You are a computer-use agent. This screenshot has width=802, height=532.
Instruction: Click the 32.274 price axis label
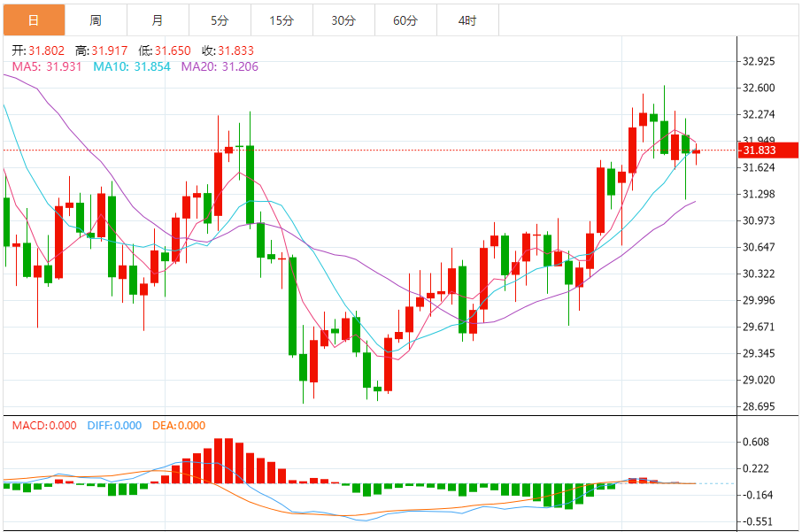click(759, 114)
